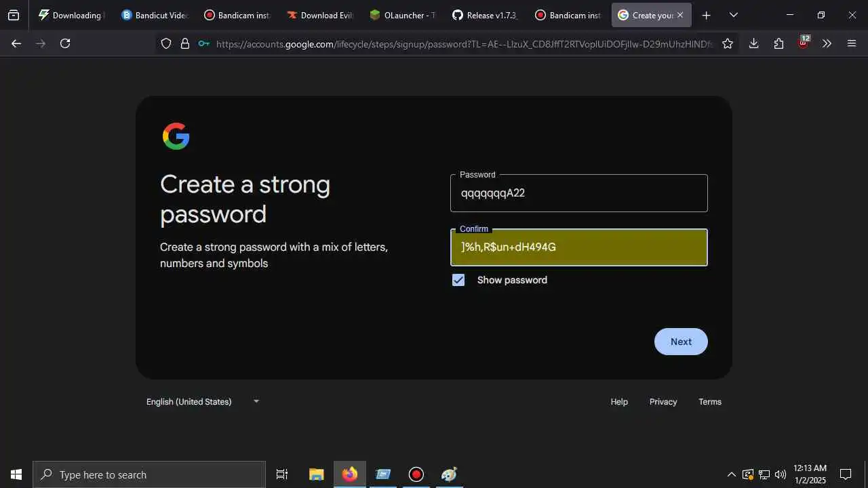The width and height of the screenshot is (868, 488).
Task: Click the address bar URL
Action: pyautogui.click(x=465, y=44)
